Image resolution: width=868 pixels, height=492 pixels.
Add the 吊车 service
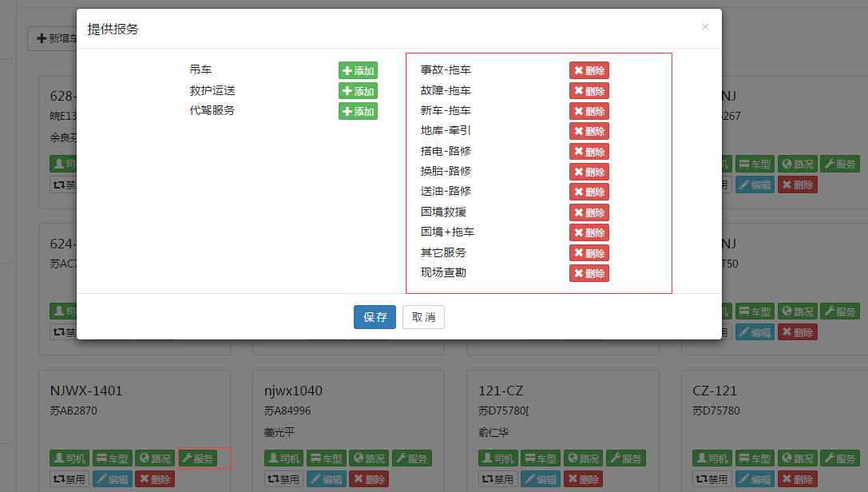(358, 70)
